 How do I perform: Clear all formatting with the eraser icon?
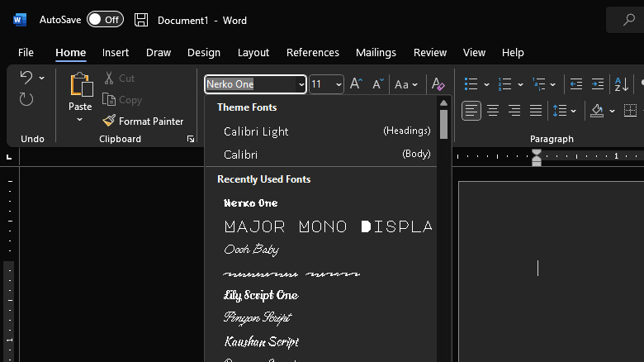coord(438,84)
